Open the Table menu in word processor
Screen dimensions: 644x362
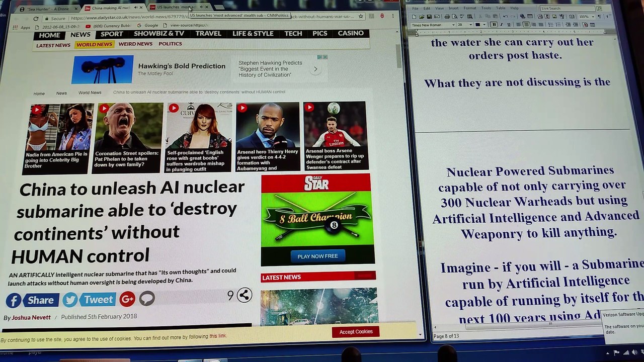(501, 9)
